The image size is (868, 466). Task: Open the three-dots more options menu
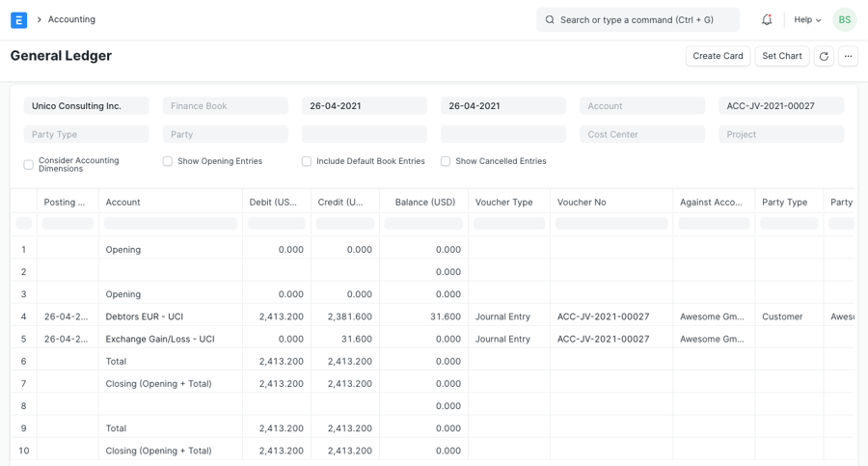(848, 56)
